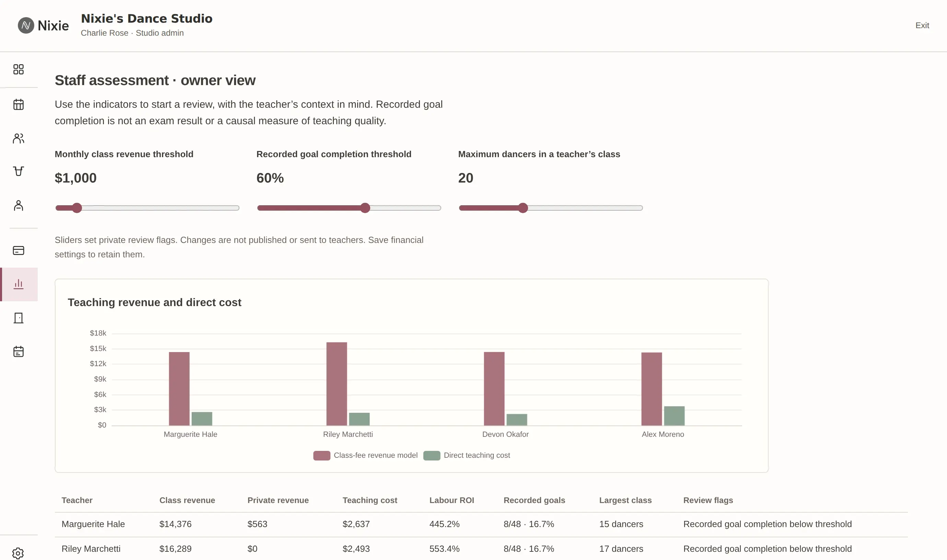The height and width of the screenshot is (560, 947).
Task: Click the $1,000 threshold value
Action: coord(75,178)
